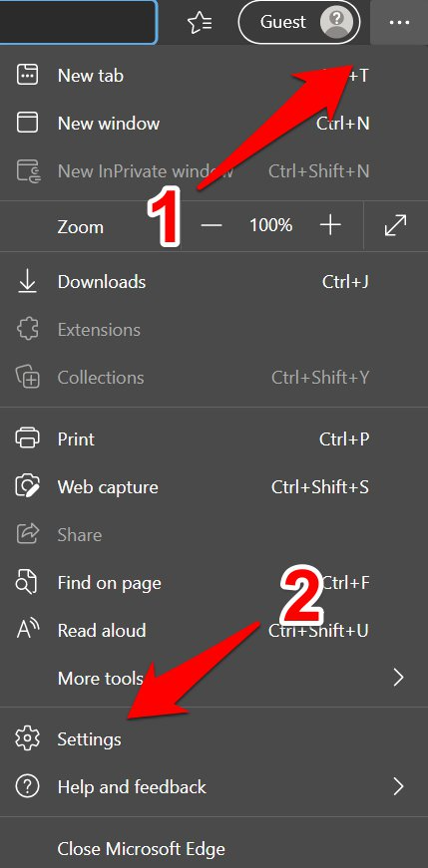Click the Find on page icon

coord(27,582)
